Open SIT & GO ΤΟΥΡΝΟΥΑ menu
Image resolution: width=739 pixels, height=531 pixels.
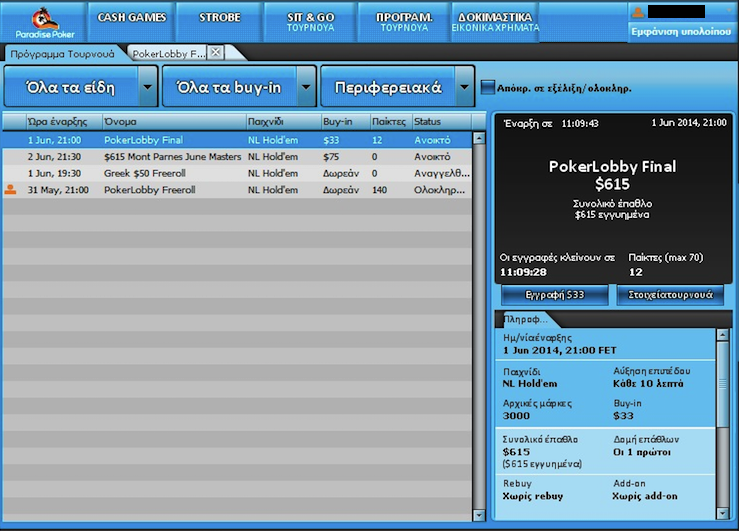311,22
